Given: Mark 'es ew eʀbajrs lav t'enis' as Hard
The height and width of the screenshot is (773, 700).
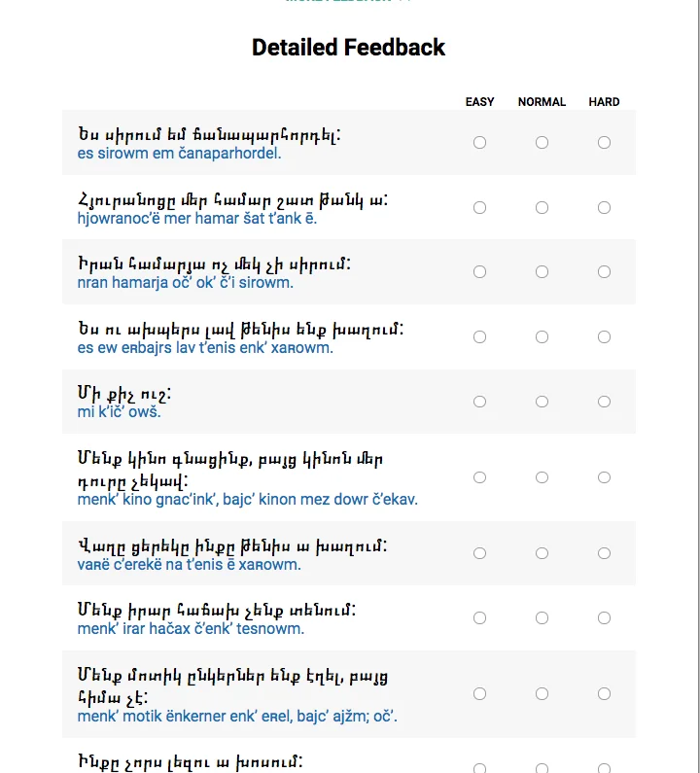Looking at the screenshot, I should click(x=604, y=336).
